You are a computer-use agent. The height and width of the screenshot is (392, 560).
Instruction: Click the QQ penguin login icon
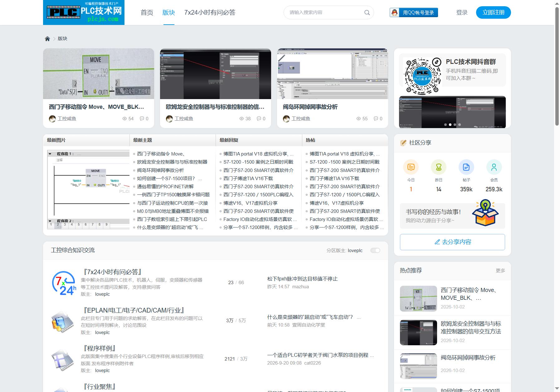point(395,12)
